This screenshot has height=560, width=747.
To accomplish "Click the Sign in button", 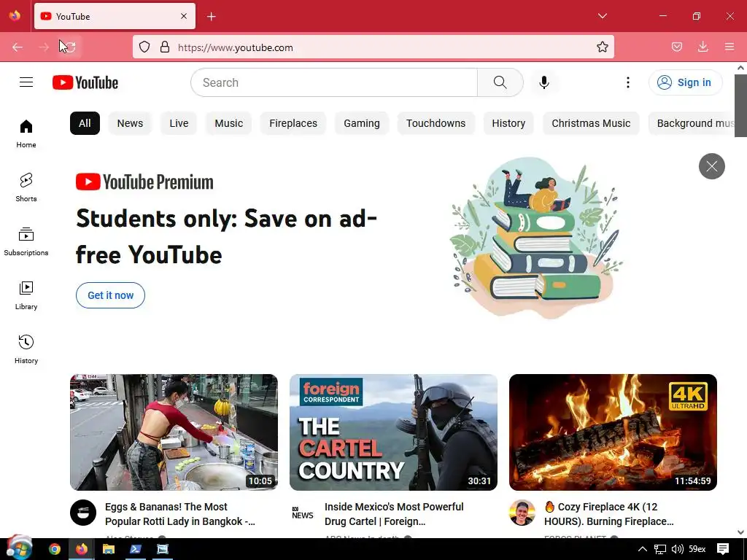I will tap(685, 82).
